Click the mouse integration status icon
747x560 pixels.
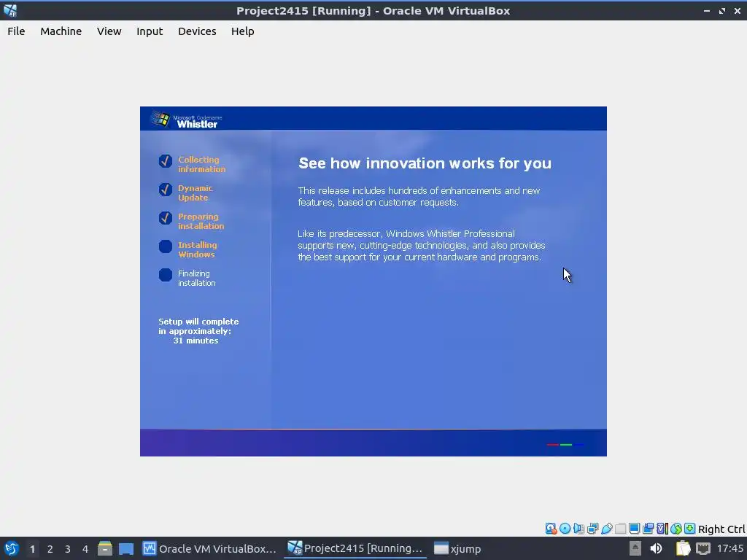click(676, 529)
